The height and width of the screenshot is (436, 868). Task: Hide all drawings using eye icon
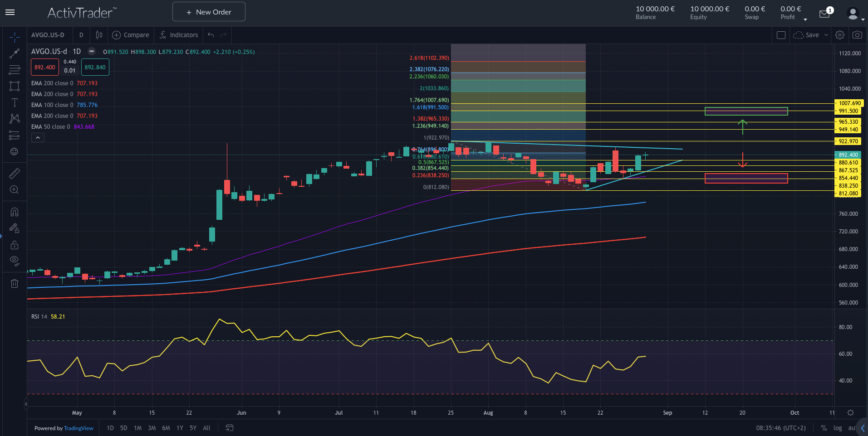[x=15, y=261]
